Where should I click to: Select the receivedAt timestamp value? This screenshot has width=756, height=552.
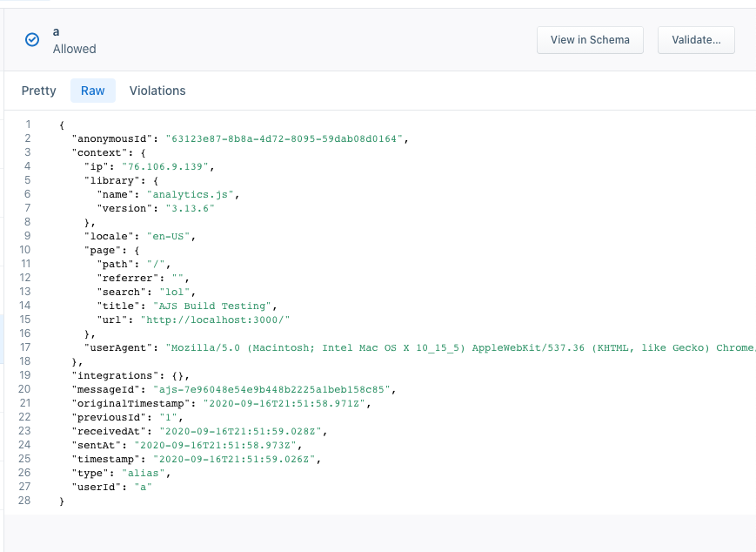(241, 432)
